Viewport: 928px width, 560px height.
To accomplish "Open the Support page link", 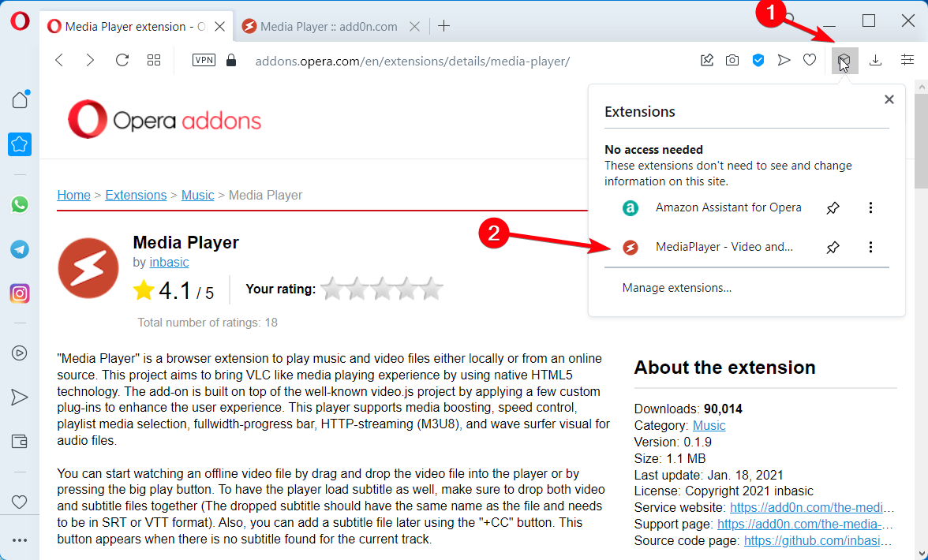I will tap(806, 525).
